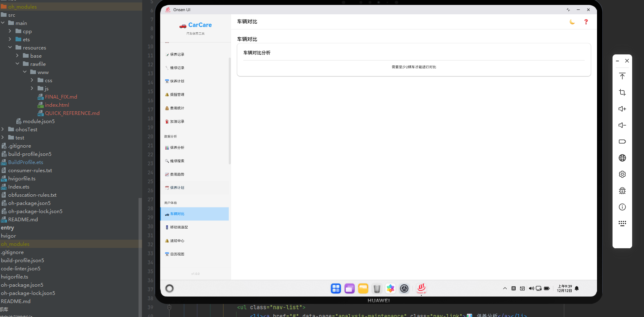644x317 pixels.
Task: Open the yellow file manager icon
Action: point(363,288)
